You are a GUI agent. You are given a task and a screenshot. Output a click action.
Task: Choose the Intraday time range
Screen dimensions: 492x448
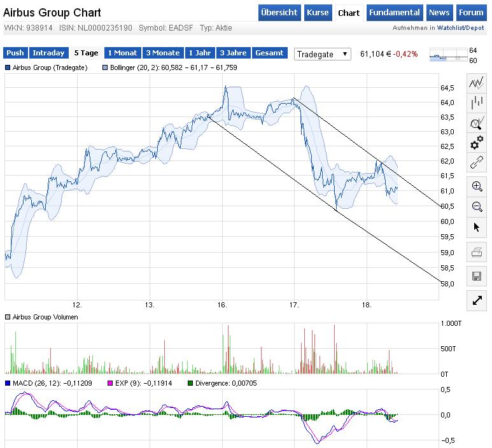coord(48,53)
